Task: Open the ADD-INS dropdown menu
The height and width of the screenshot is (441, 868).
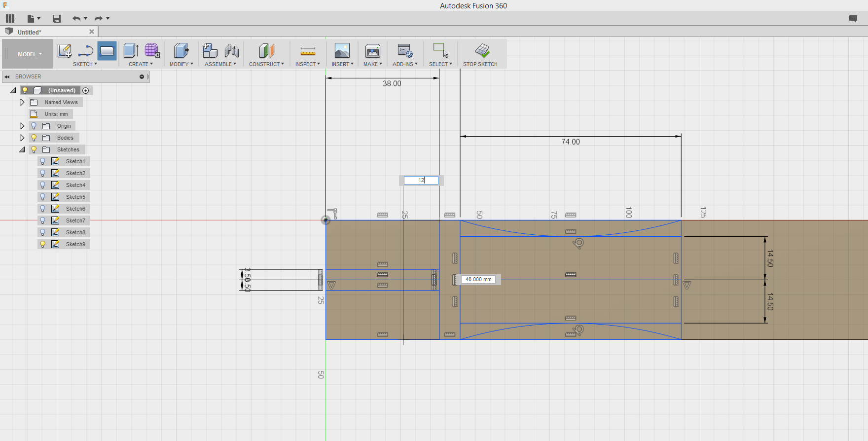Action: (405, 64)
